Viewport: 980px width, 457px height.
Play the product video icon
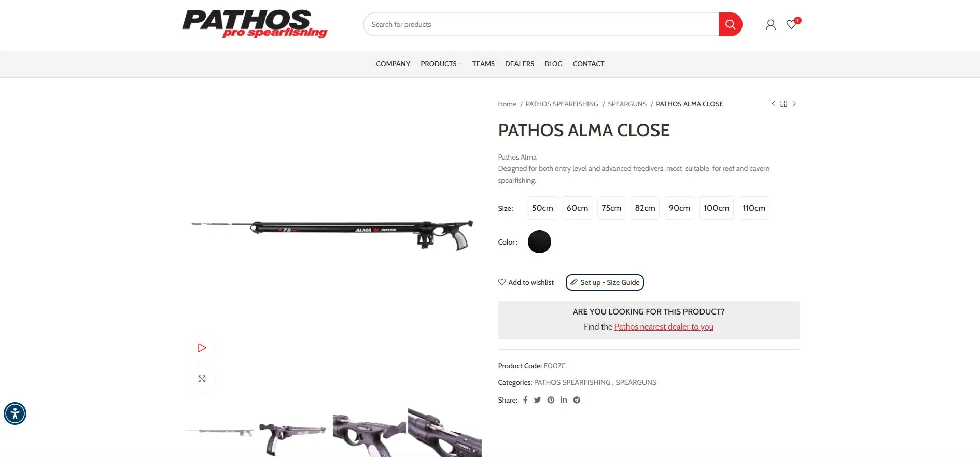pos(202,348)
